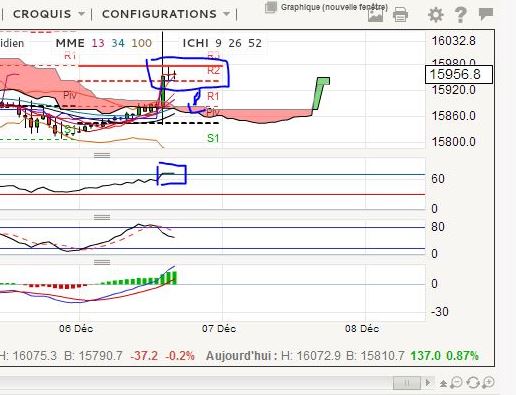Image resolution: width=516 pixels, height=395 pixels.
Task: Click the R2 pivot level label
Action: coord(214,70)
